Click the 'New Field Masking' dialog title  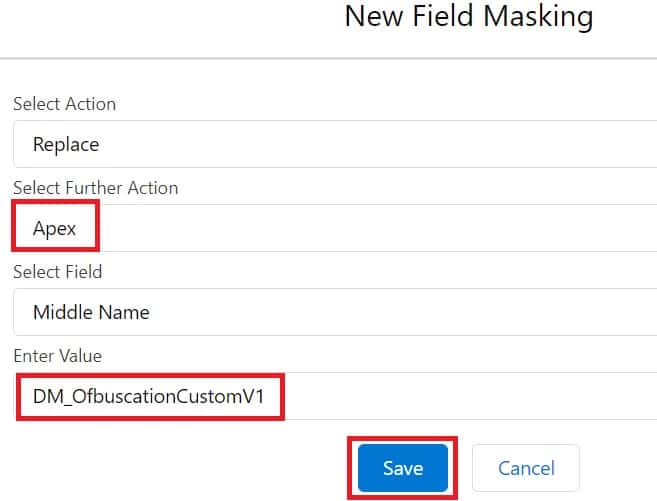click(468, 17)
